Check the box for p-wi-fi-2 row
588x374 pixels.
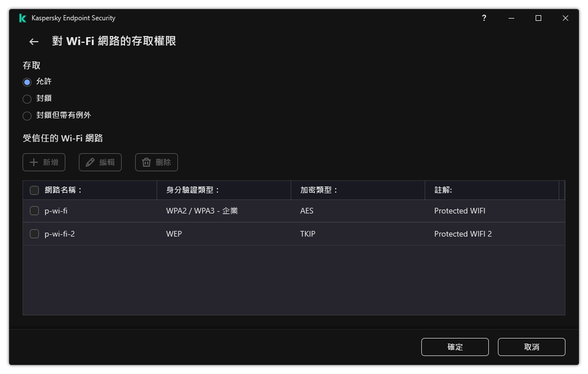coord(34,234)
